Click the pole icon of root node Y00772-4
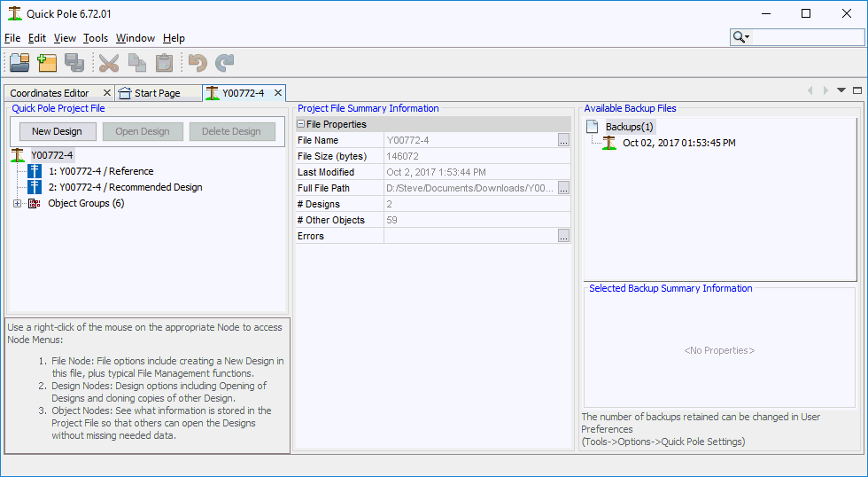 pos(19,155)
